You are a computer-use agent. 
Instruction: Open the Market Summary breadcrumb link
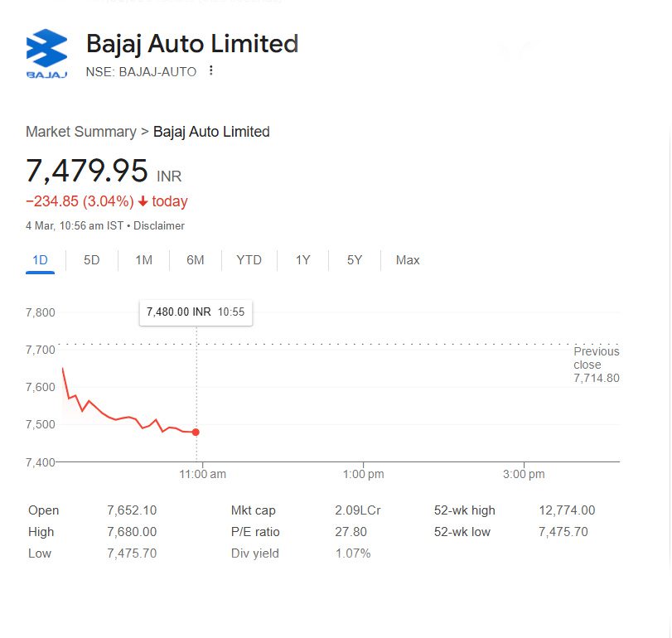tap(81, 132)
